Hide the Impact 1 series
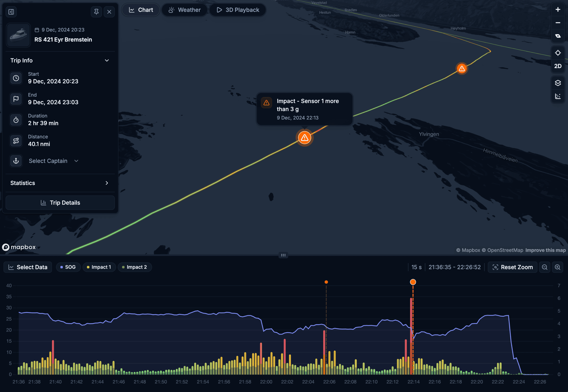This screenshot has height=392, width=568. [99, 267]
